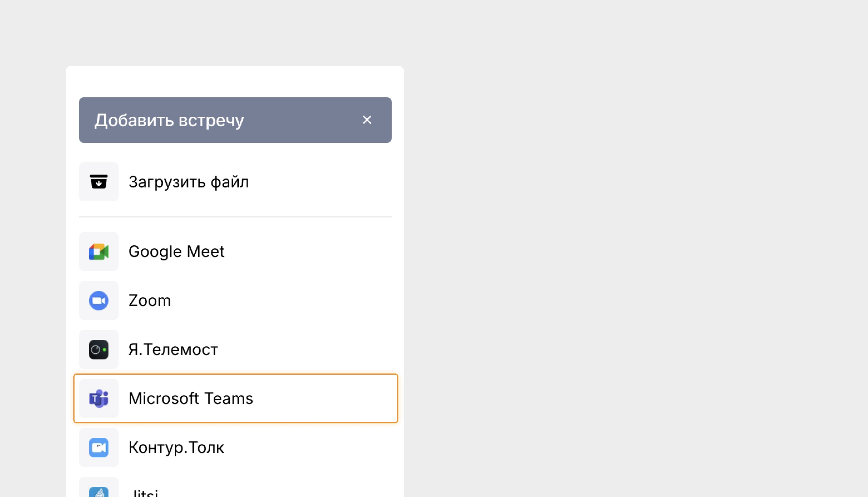Click the divider line below Загрузить файл
Viewport: 868px width, 497px height.
click(235, 217)
